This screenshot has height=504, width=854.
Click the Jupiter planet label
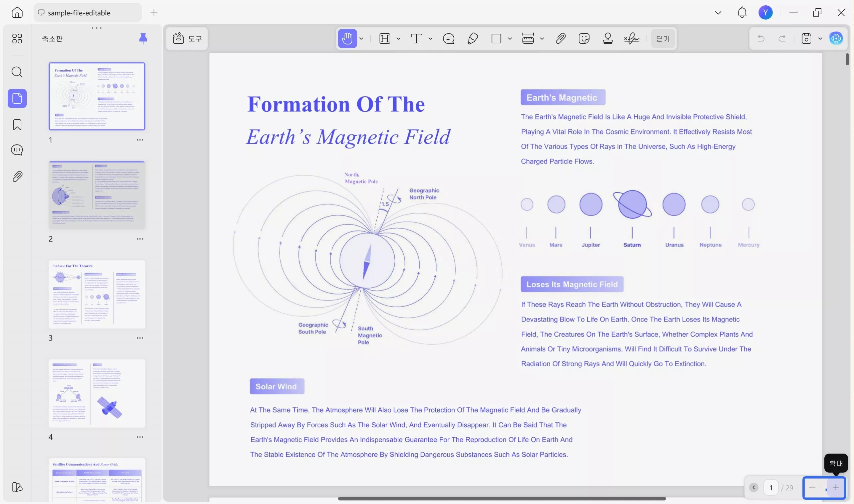(590, 245)
